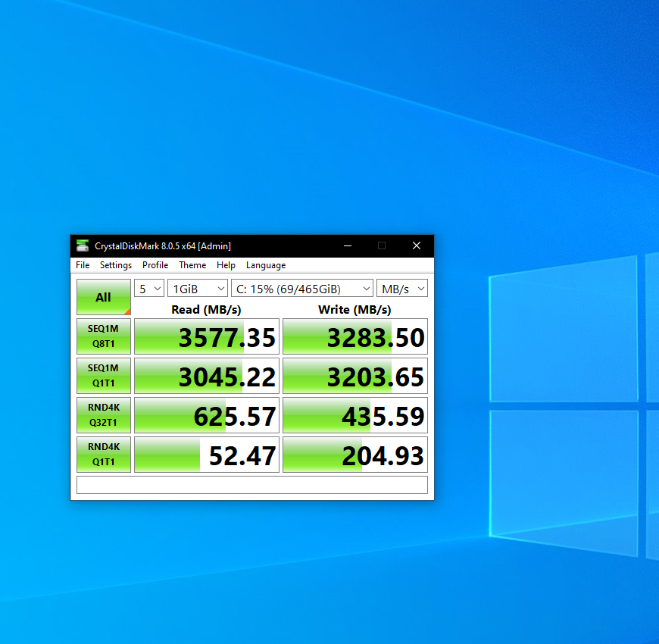The height and width of the screenshot is (644, 659).
Task: Minimize the CrystalDiskMark window
Action: click(x=348, y=246)
